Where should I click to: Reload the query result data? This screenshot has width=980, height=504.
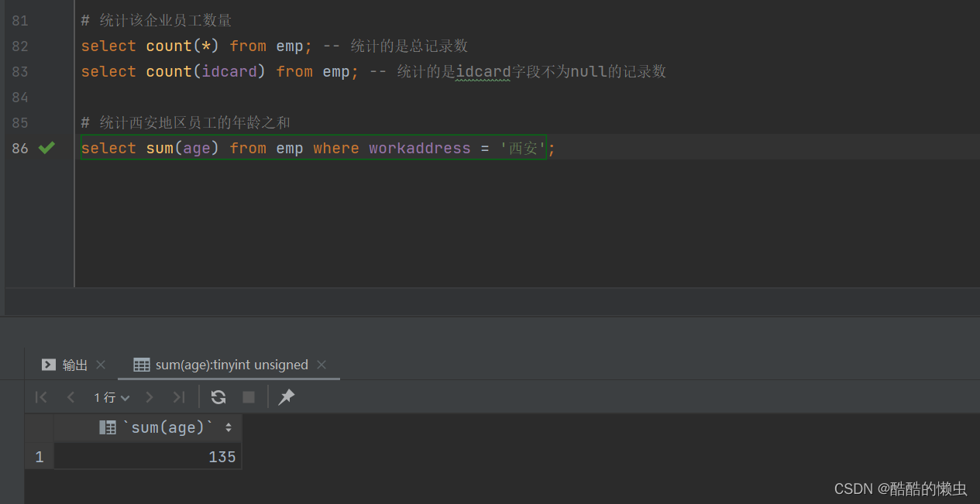(218, 397)
